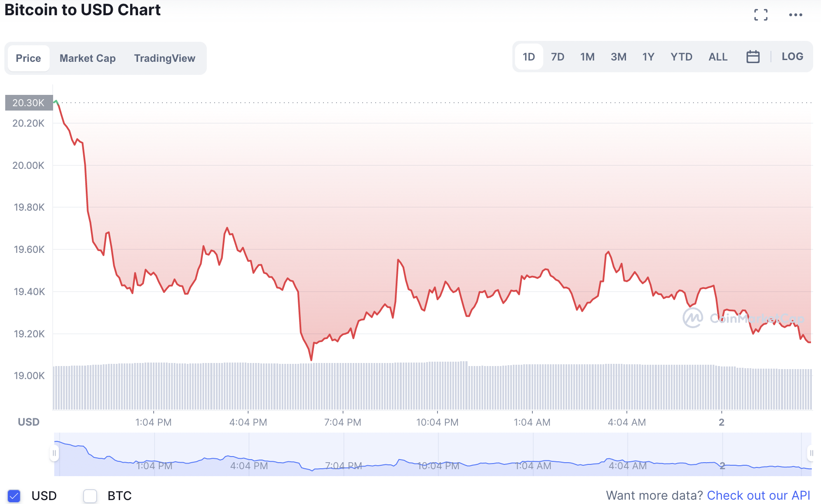Viewport: 821px width, 504px height.
Task: Click the 20.20K y-axis label
Action: [28, 123]
